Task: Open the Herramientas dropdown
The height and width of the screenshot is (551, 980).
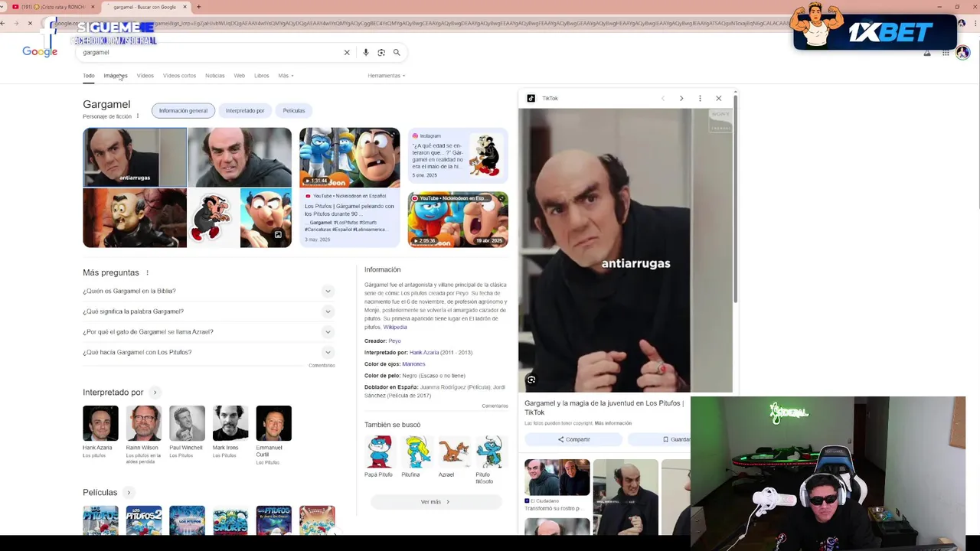Action: click(386, 76)
